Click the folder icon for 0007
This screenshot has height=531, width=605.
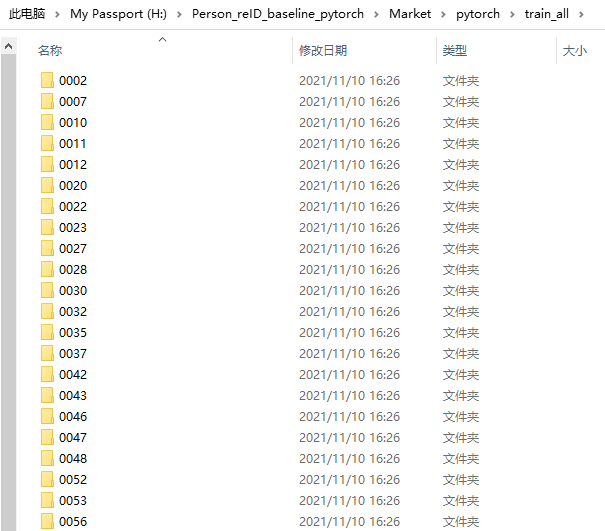(47, 101)
